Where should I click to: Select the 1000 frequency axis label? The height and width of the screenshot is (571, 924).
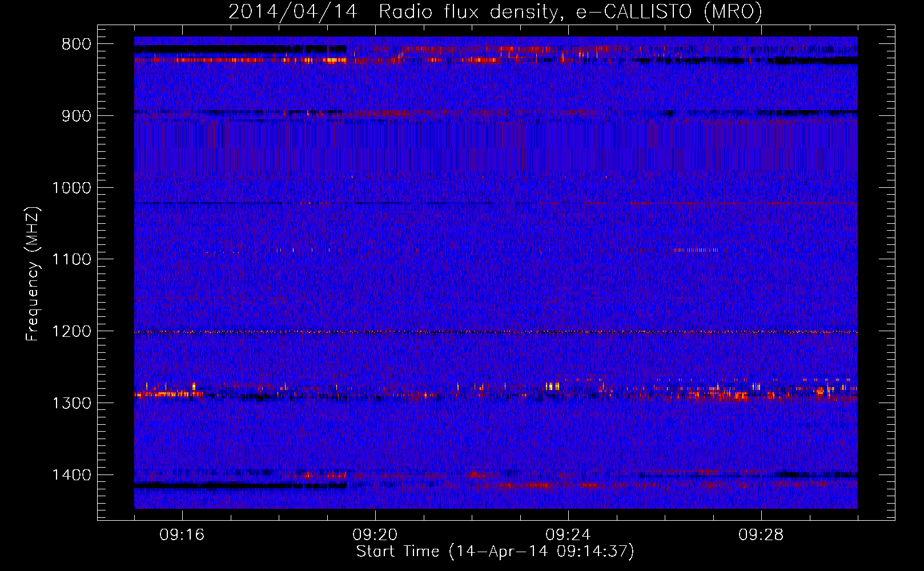71,188
